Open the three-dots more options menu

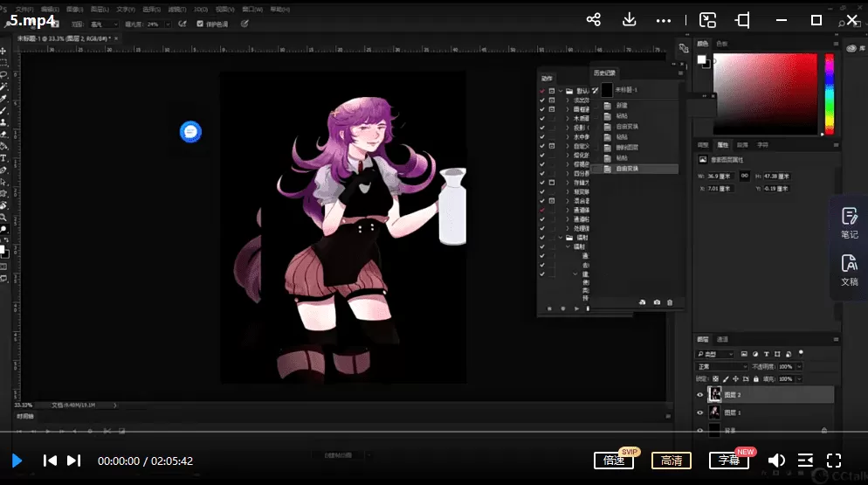point(663,19)
